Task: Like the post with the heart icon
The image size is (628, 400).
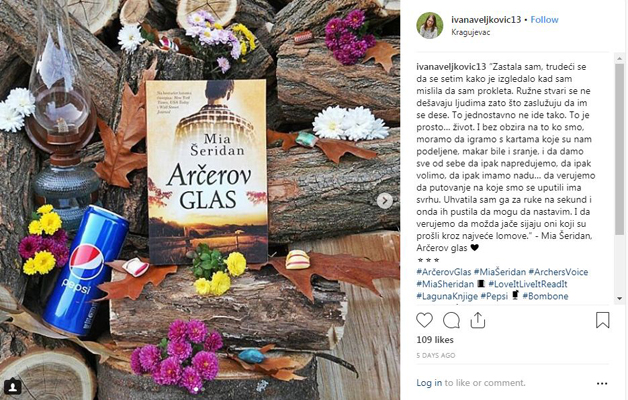Action: (x=424, y=320)
